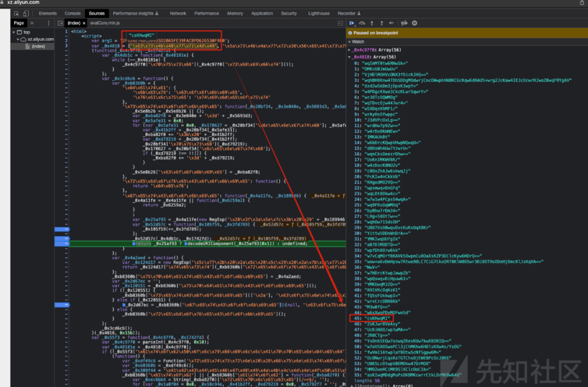Click line number 3 in the gutter
This screenshot has height=387, width=588.
[66, 46]
